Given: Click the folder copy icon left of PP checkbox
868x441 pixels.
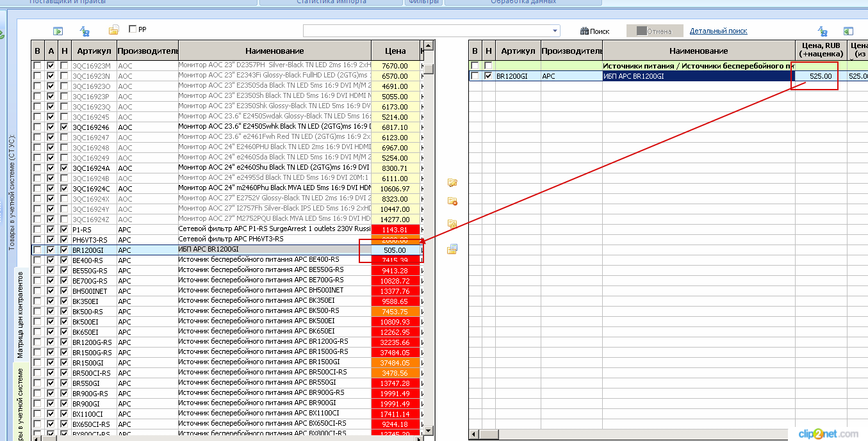Looking at the screenshot, I should pyautogui.click(x=114, y=30).
